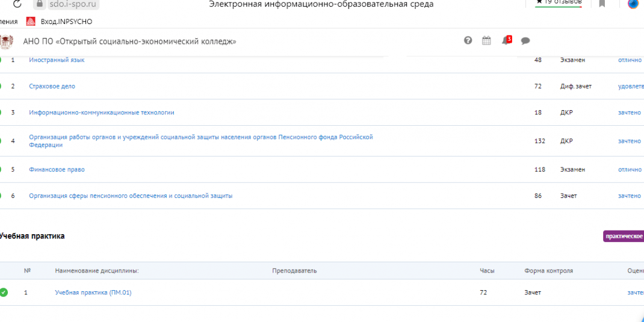The image size is (644, 322).
Task: Open the reviews button with star
Action: 559,3
